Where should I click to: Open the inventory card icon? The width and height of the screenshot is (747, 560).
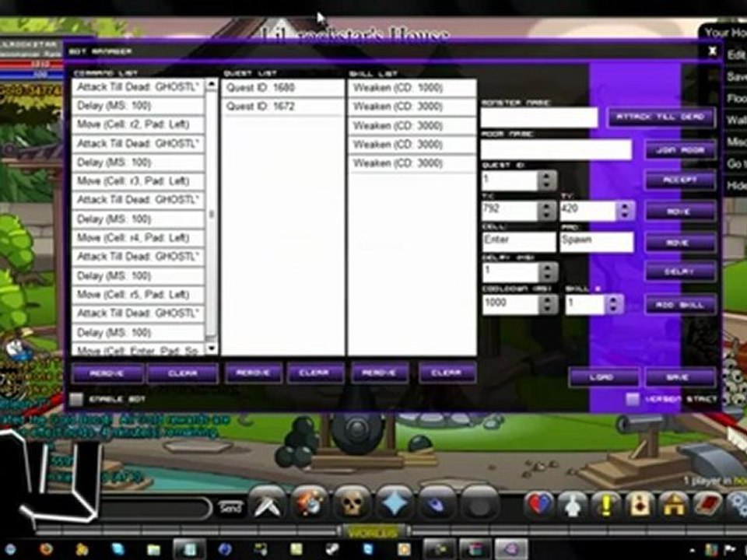(640, 505)
